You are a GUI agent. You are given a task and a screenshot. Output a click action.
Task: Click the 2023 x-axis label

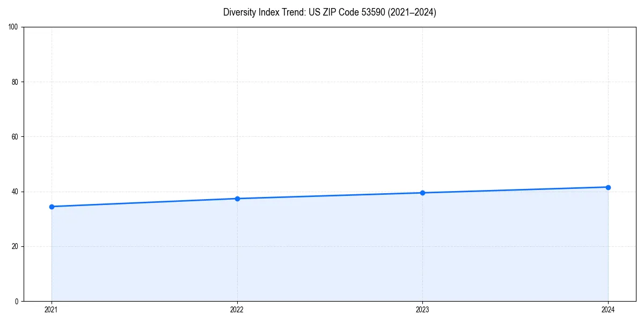point(423,310)
